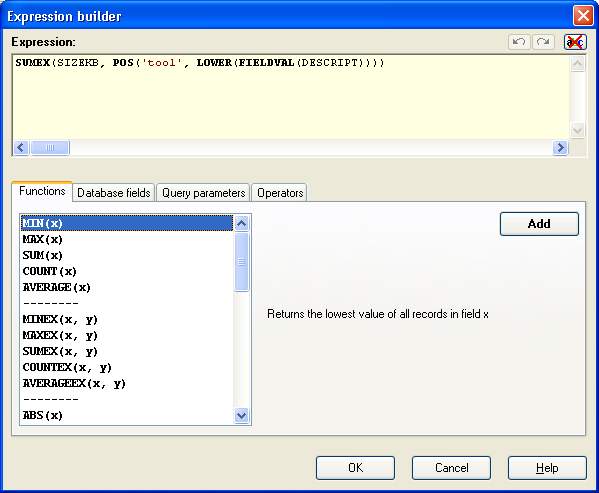Click the redo arrow icon
599x493 pixels.
[543, 42]
